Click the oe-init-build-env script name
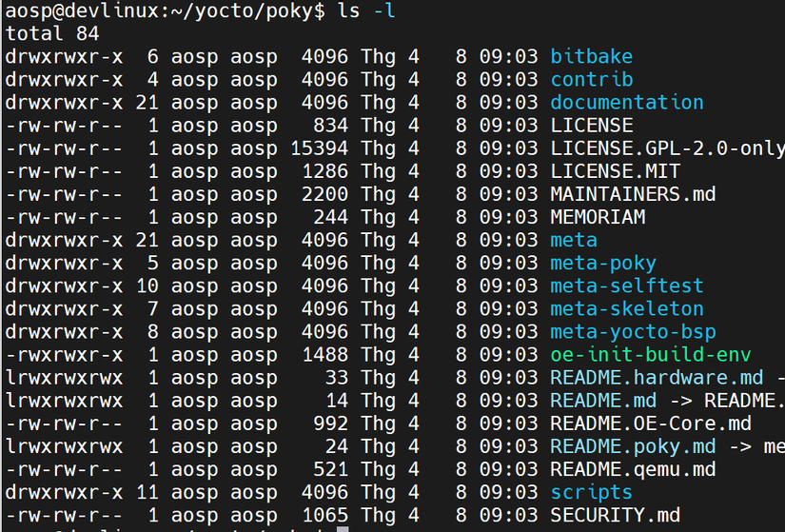The image size is (785, 532). tap(650, 355)
